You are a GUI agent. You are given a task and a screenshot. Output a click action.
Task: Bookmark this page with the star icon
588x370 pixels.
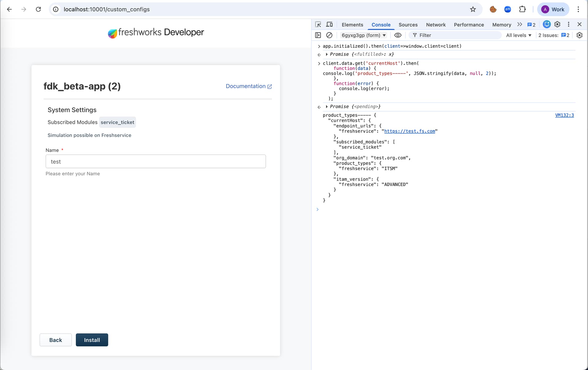[473, 9]
